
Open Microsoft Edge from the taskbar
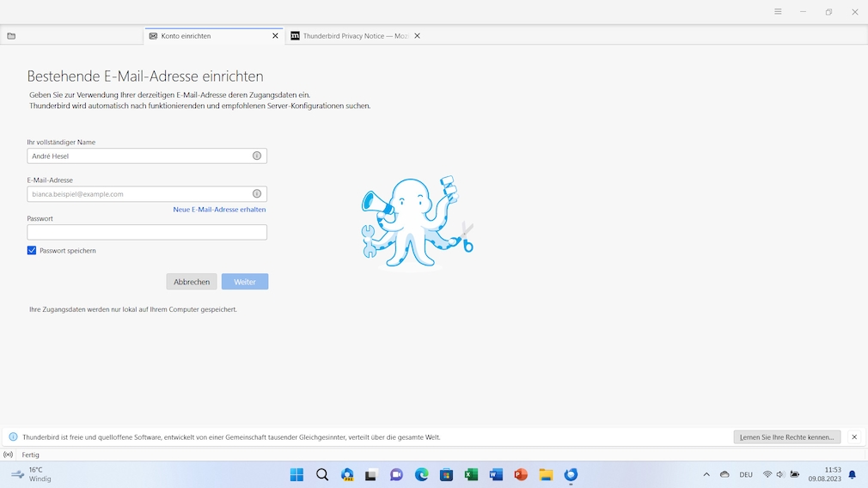[x=421, y=474]
